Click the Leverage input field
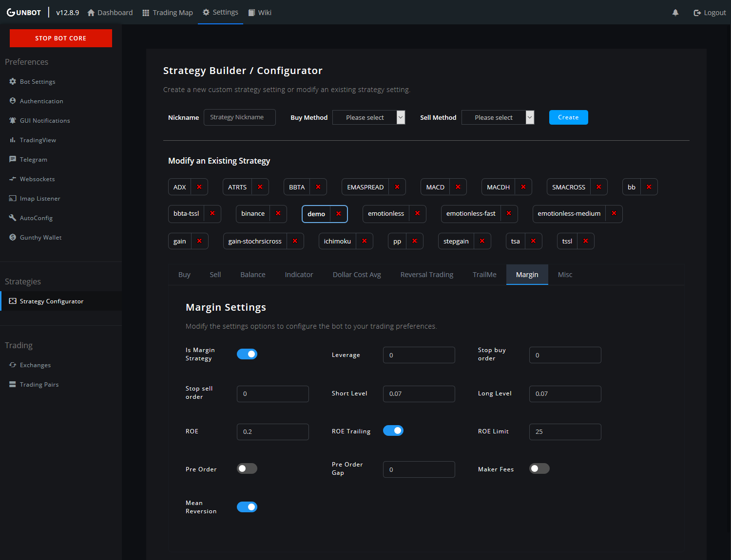Viewport: 731px width, 560px height. pos(419,355)
